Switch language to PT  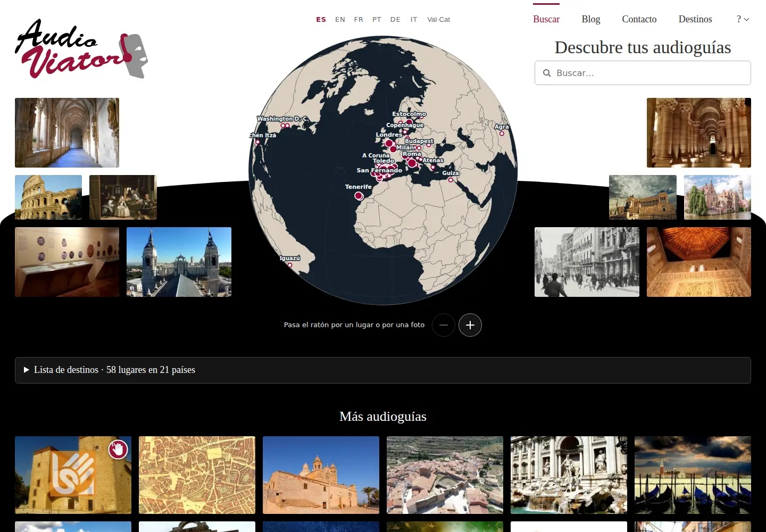(377, 20)
